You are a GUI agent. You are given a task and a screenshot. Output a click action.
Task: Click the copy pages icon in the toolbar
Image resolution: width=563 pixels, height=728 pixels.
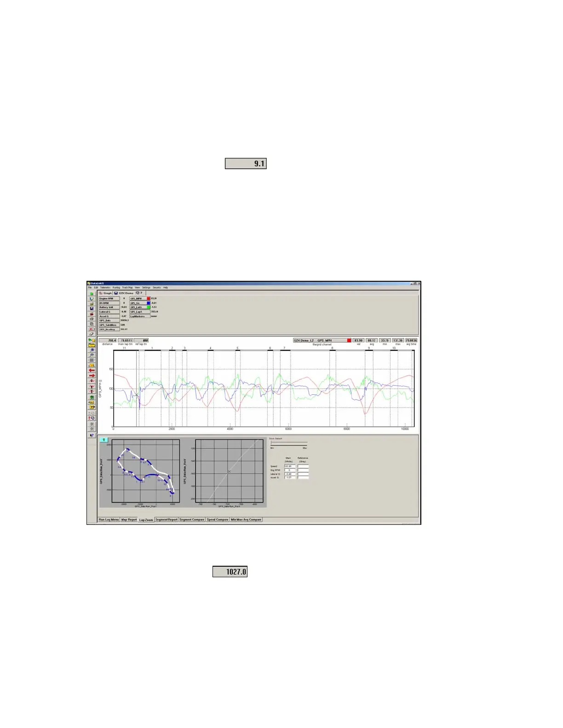92,324
